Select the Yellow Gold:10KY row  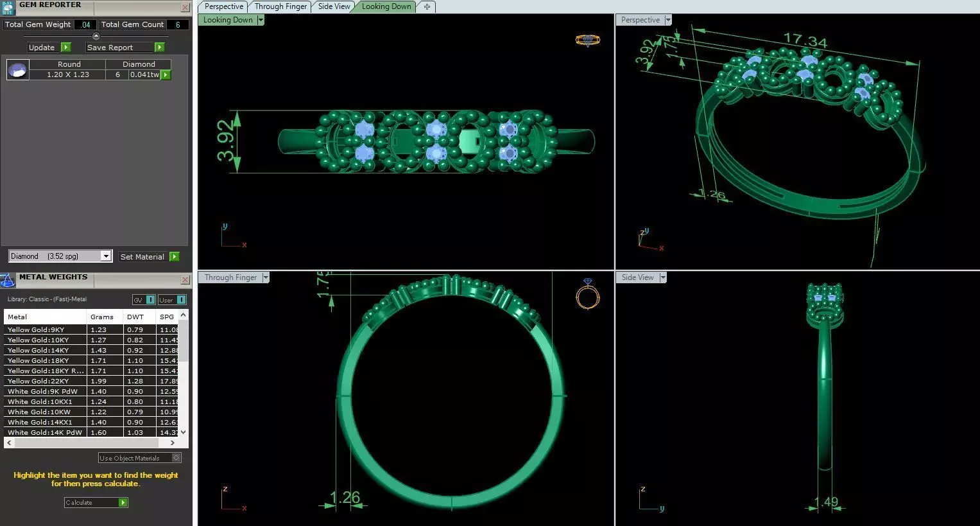pos(92,340)
